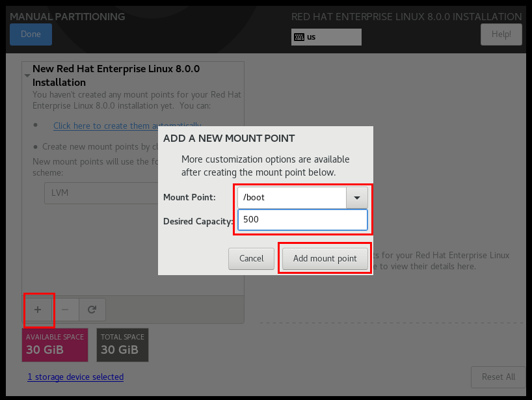Screen dimensions: 532x400
Task: Open the Mount Point dropdown arrow
Action: [356, 197]
